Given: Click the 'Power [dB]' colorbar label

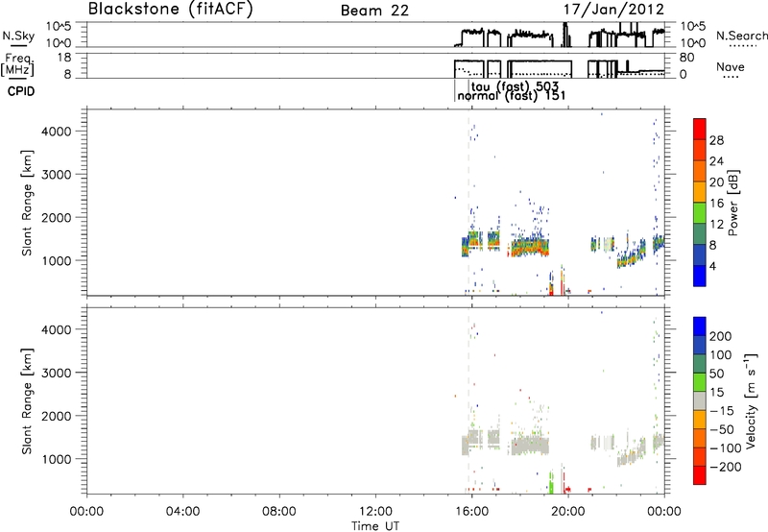Looking at the screenshot, I should pyautogui.click(x=733, y=203).
